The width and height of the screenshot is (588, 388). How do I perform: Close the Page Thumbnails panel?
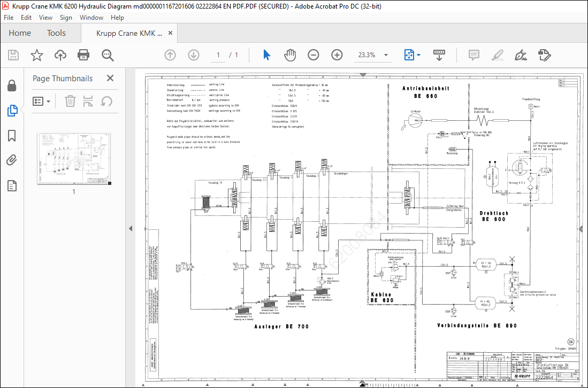coord(110,78)
